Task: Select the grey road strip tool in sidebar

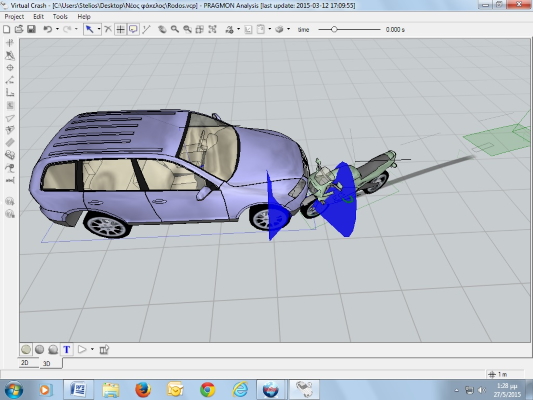Action: tap(10, 142)
